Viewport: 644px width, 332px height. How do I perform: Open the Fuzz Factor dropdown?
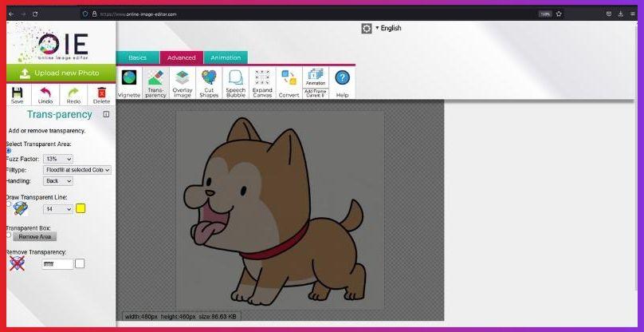pos(58,159)
